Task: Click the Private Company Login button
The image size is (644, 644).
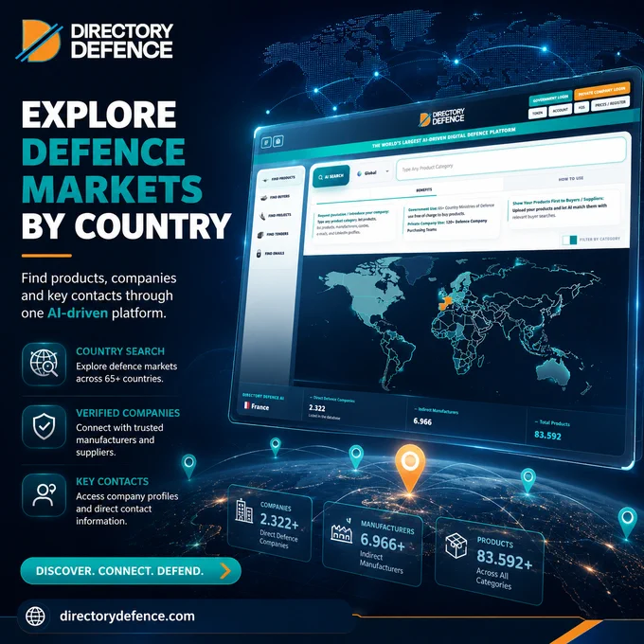Action: [x=601, y=91]
